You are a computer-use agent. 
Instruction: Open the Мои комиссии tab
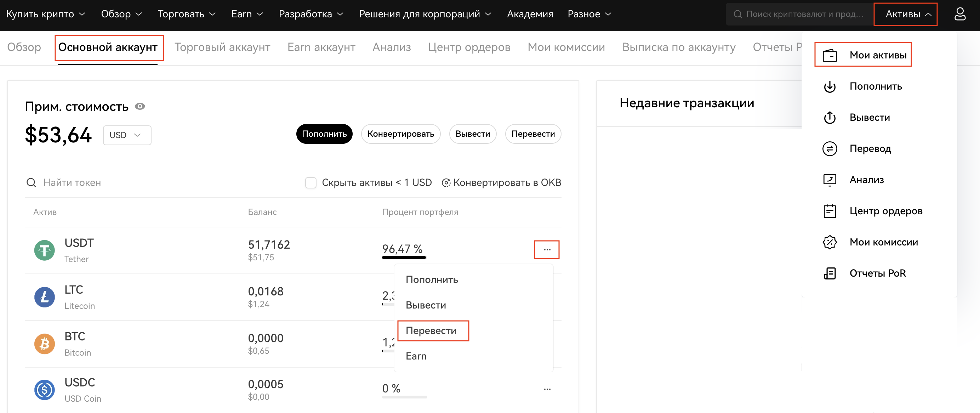point(566,47)
